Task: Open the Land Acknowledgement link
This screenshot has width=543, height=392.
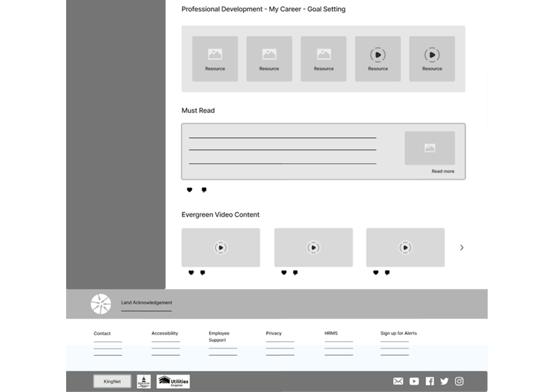Action: click(146, 302)
